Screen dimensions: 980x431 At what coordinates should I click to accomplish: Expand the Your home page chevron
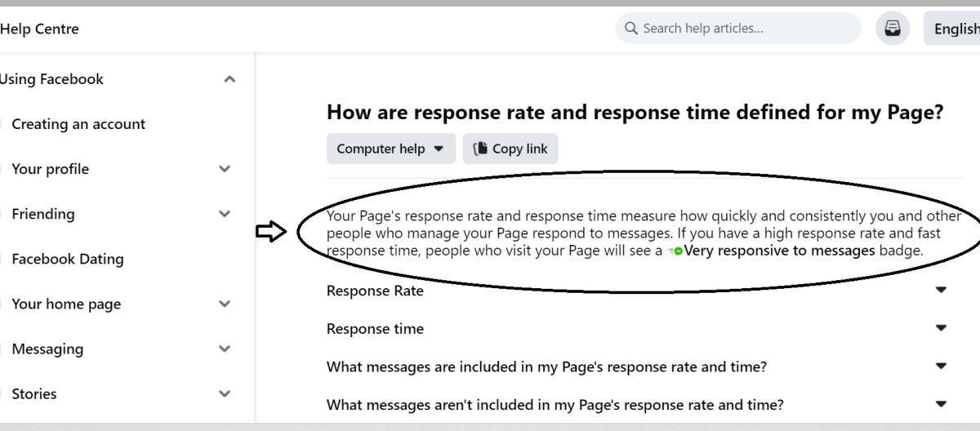pos(225,304)
